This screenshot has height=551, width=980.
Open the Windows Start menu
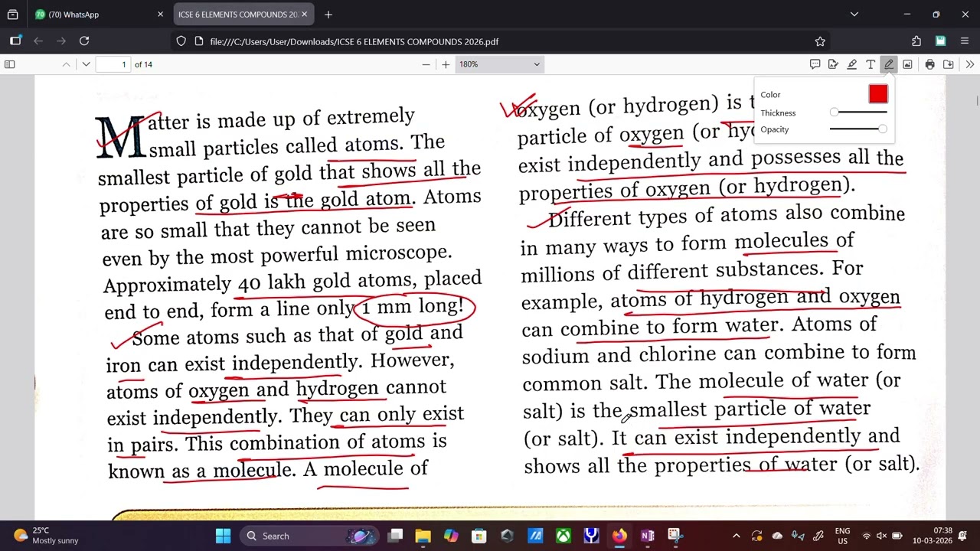pyautogui.click(x=223, y=536)
